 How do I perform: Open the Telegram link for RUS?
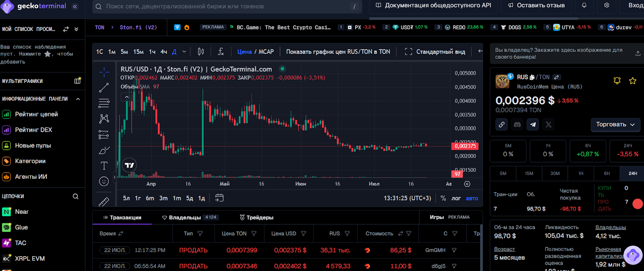coord(533,124)
